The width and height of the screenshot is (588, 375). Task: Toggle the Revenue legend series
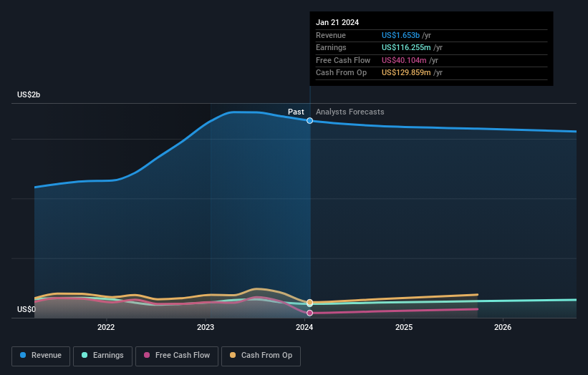coord(41,356)
